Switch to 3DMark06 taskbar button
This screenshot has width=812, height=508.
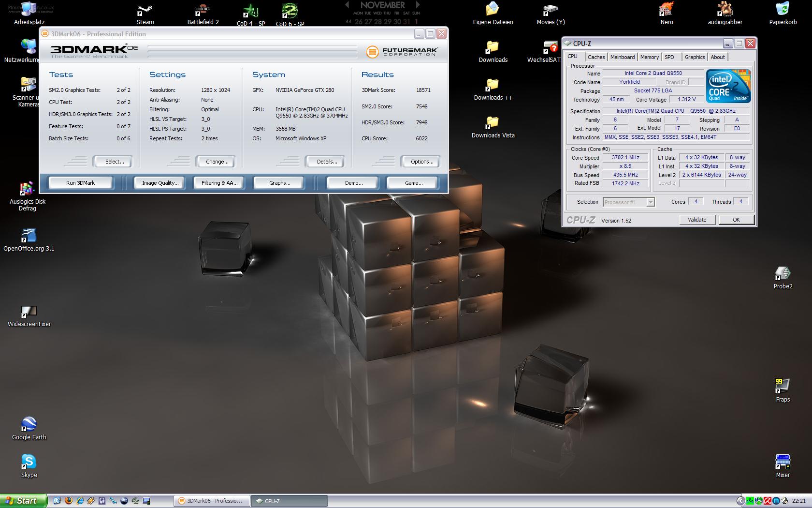point(212,501)
